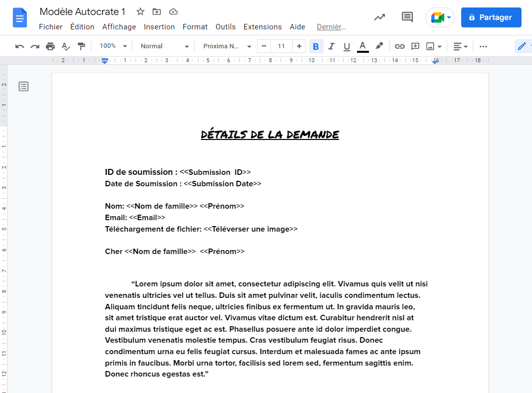
Task: Open the Affichage menu
Action: [x=119, y=27]
